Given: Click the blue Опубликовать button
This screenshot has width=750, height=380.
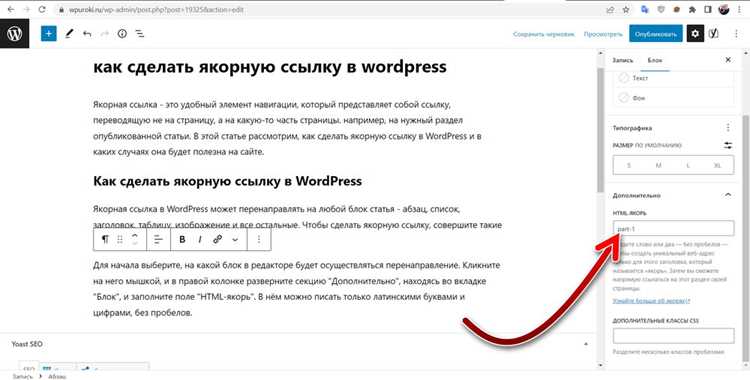Looking at the screenshot, I should point(656,34).
